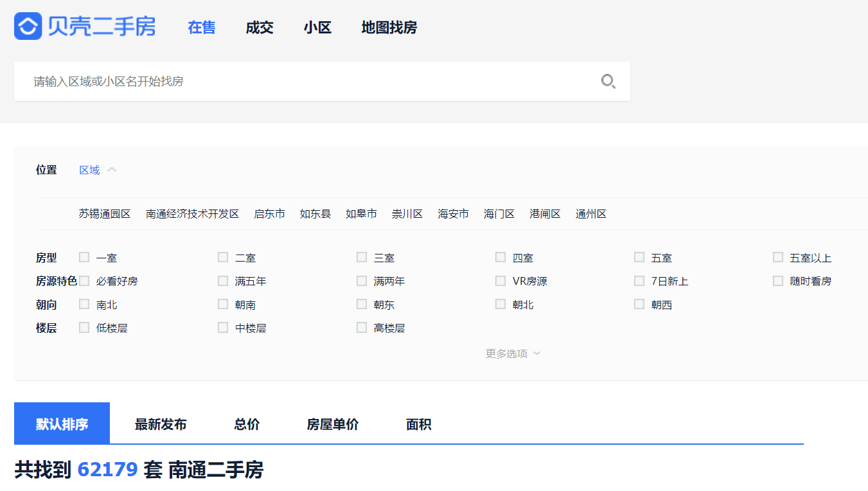Sort listings by 最新发布
The height and width of the screenshot is (491, 868).
pyautogui.click(x=160, y=424)
